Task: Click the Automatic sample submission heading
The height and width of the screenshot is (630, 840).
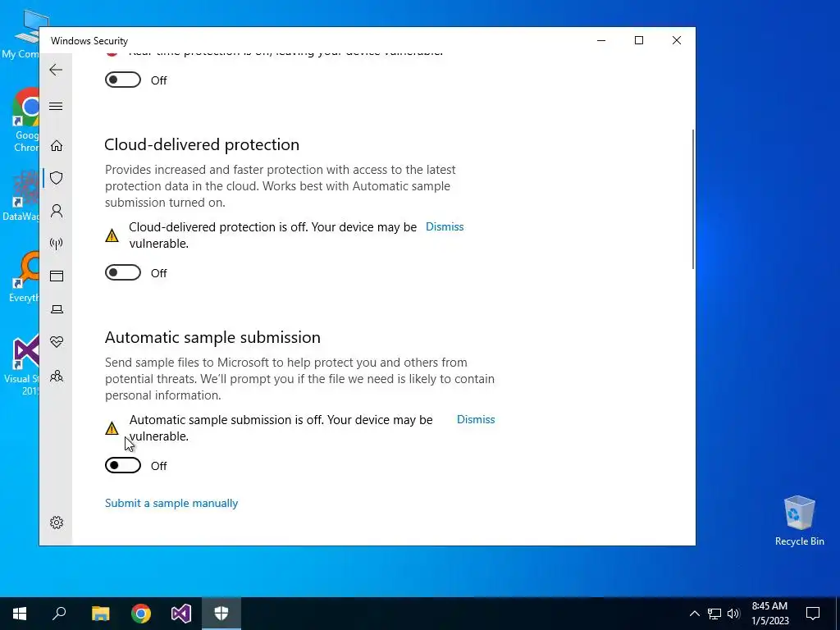Action: coord(212,337)
